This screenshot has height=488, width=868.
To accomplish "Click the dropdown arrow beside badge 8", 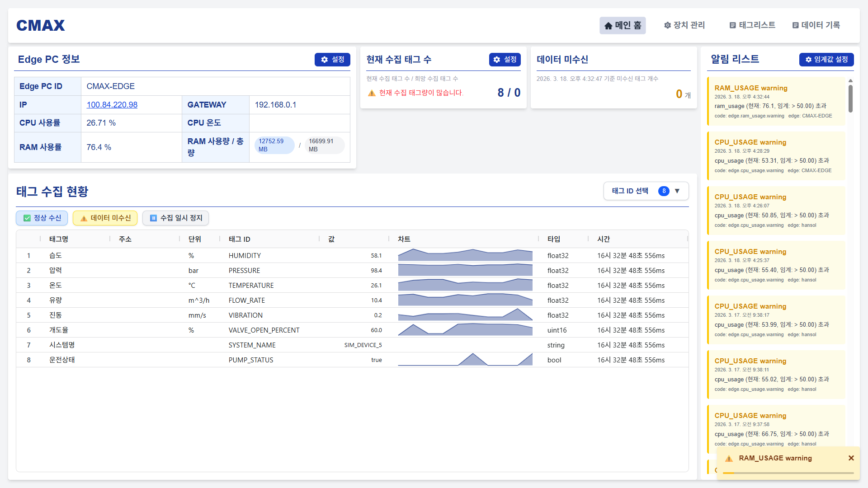I will (677, 191).
